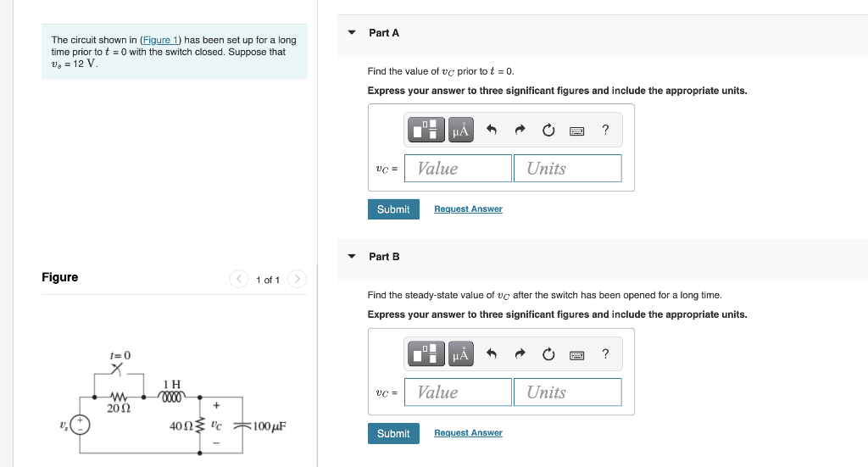This screenshot has width=868, height=467.
Task: Open the µÅ symbols menu in Part B
Action: pyautogui.click(x=460, y=354)
